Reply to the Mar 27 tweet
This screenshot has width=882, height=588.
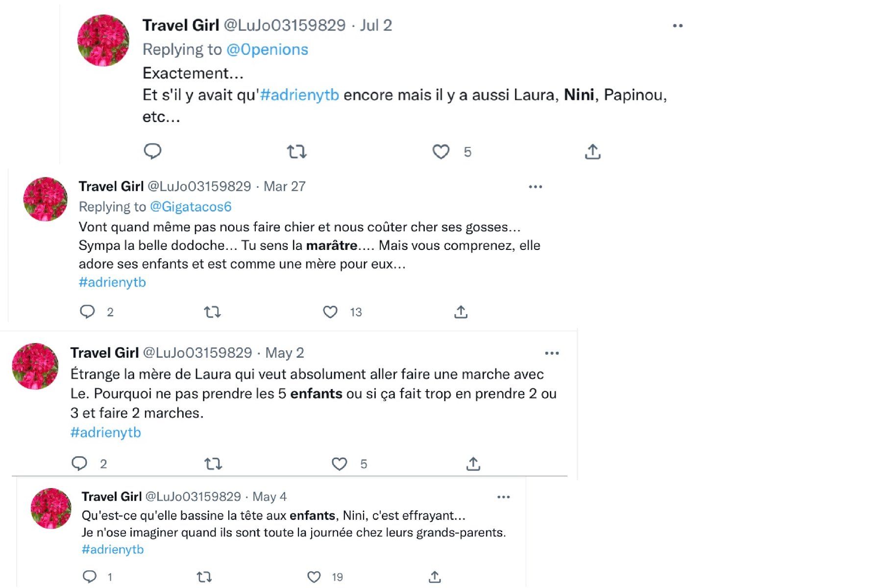[87, 312]
